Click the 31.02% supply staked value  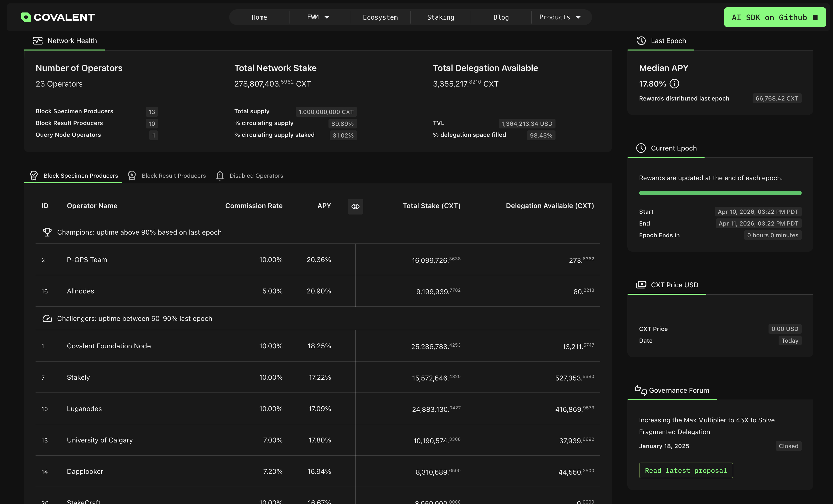pos(343,135)
